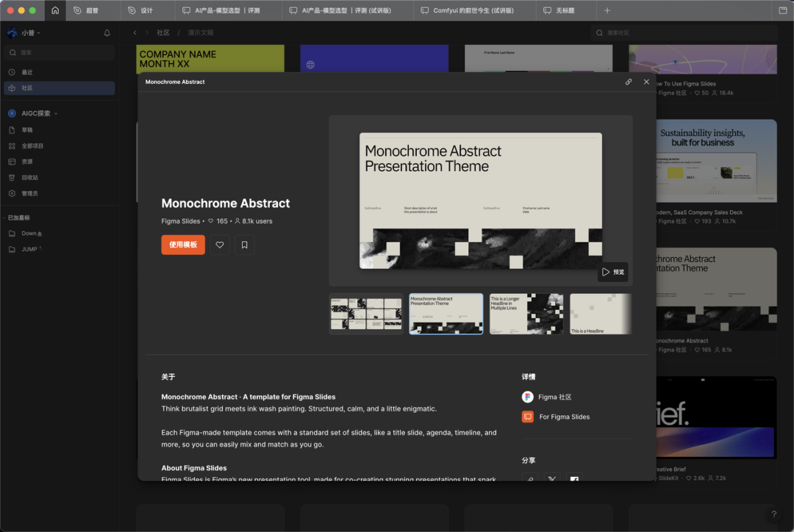Copy link using the modal's link icon
The image size is (794, 532).
pyautogui.click(x=629, y=82)
